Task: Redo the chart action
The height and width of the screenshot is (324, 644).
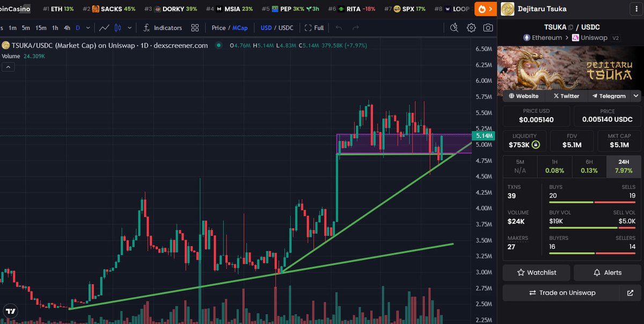Action: [x=355, y=27]
